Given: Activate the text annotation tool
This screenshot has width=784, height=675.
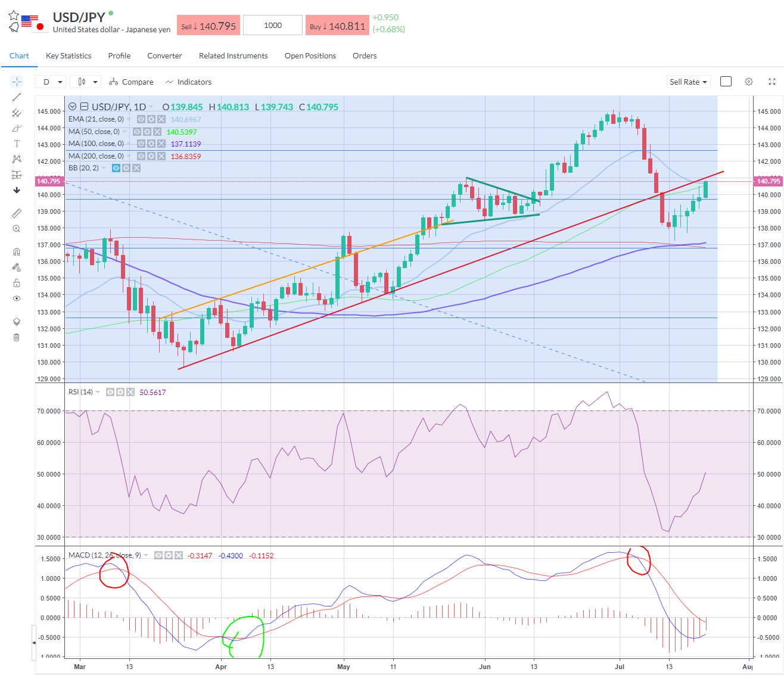Looking at the screenshot, I should (x=17, y=144).
